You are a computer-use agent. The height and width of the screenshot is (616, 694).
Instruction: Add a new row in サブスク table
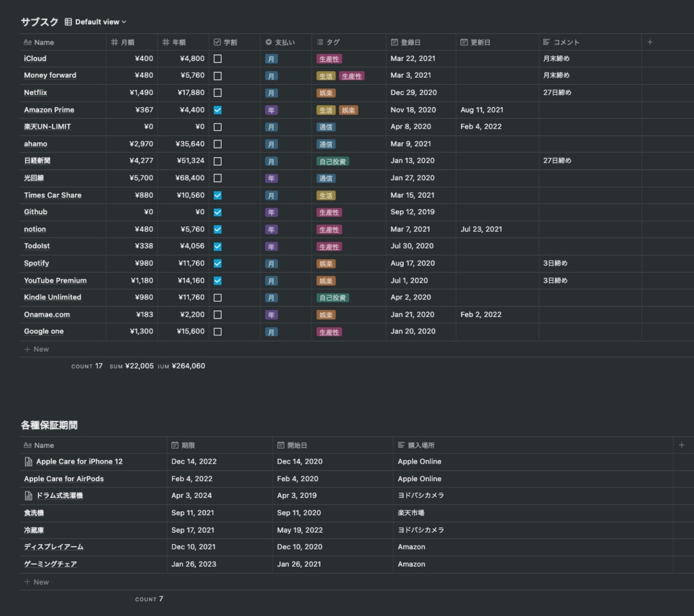click(37, 349)
